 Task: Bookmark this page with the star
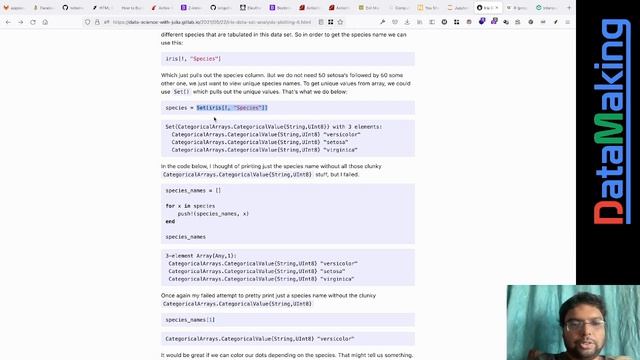[x=340, y=22]
